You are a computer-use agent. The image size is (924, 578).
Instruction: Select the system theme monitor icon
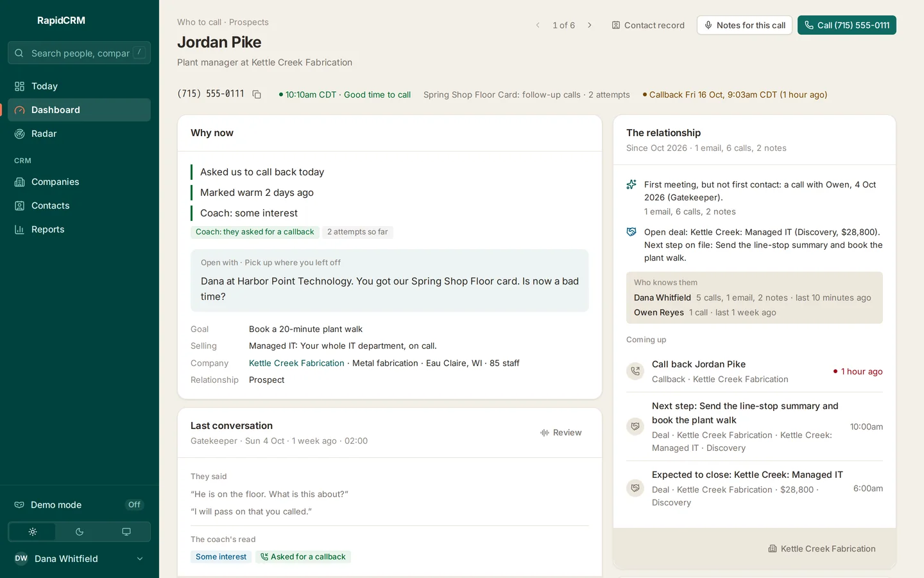pyautogui.click(x=126, y=532)
